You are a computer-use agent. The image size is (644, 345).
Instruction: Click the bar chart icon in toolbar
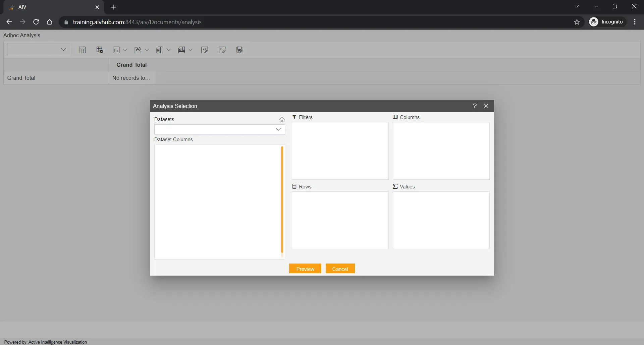116,50
